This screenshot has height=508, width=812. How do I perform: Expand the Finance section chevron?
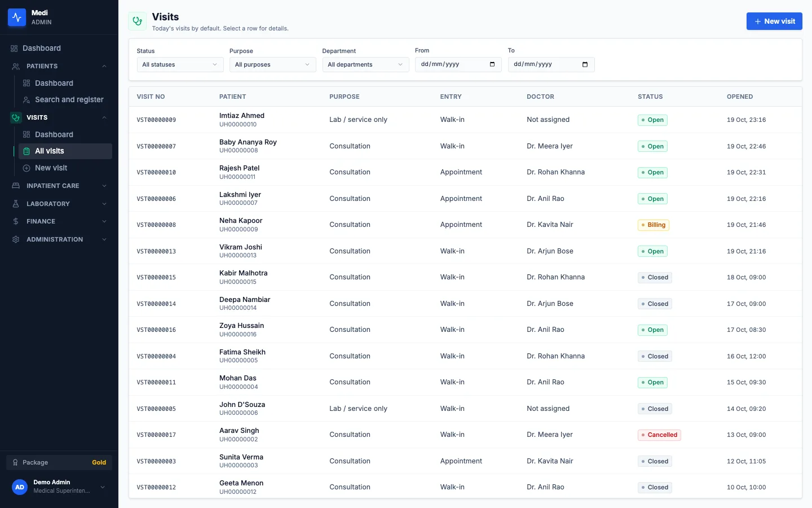pyautogui.click(x=104, y=221)
